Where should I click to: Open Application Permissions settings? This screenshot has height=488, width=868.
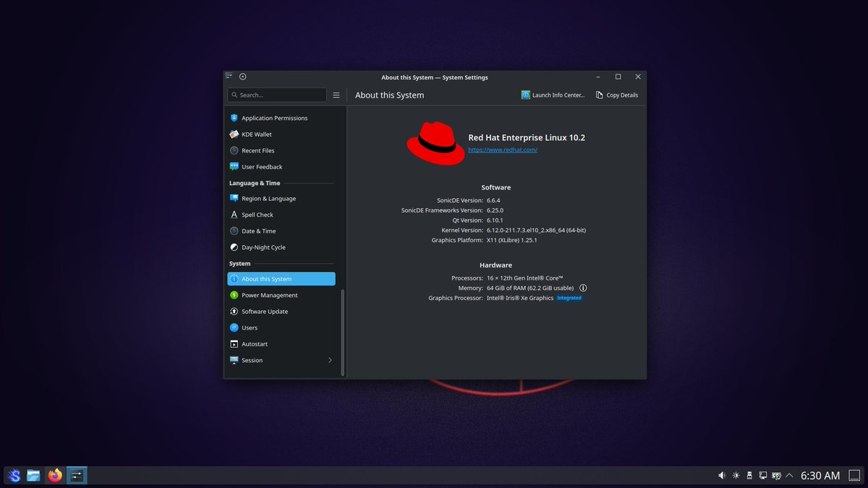click(x=281, y=118)
